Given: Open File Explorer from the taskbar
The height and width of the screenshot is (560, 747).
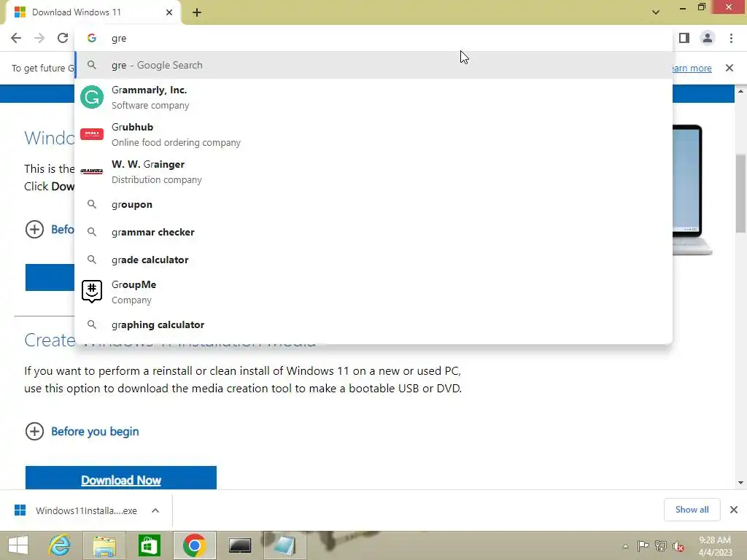Looking at the screenshot, I should tap(104, 545).
